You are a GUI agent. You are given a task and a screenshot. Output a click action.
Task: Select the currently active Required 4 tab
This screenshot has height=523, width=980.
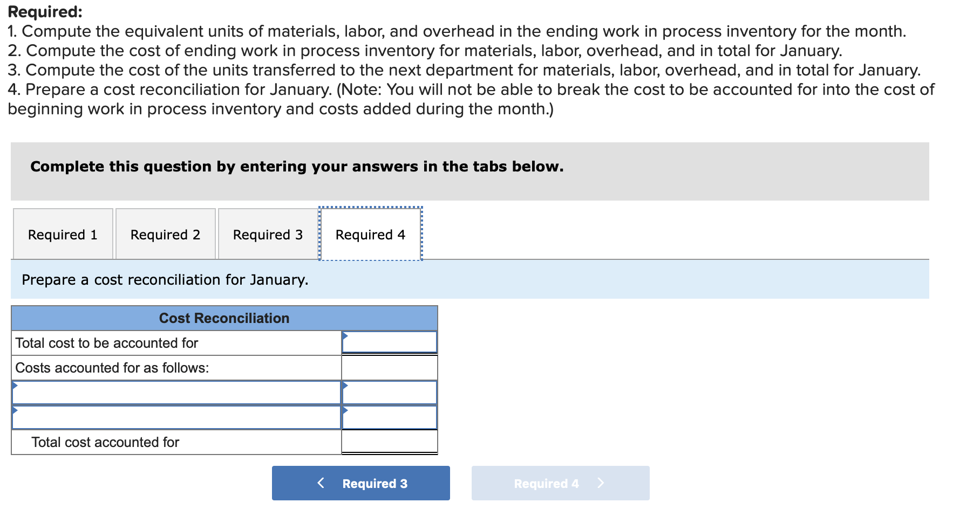[x=370, y=234]
